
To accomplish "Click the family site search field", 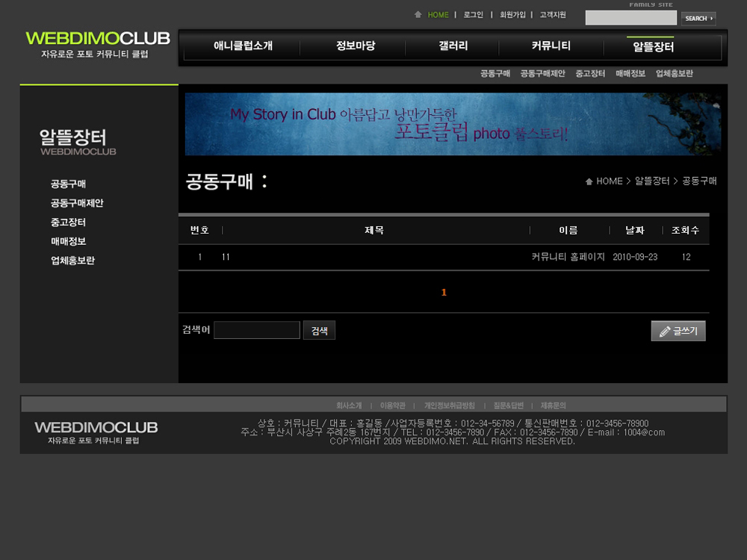I will pyautogui.click(x=630, y=19).
